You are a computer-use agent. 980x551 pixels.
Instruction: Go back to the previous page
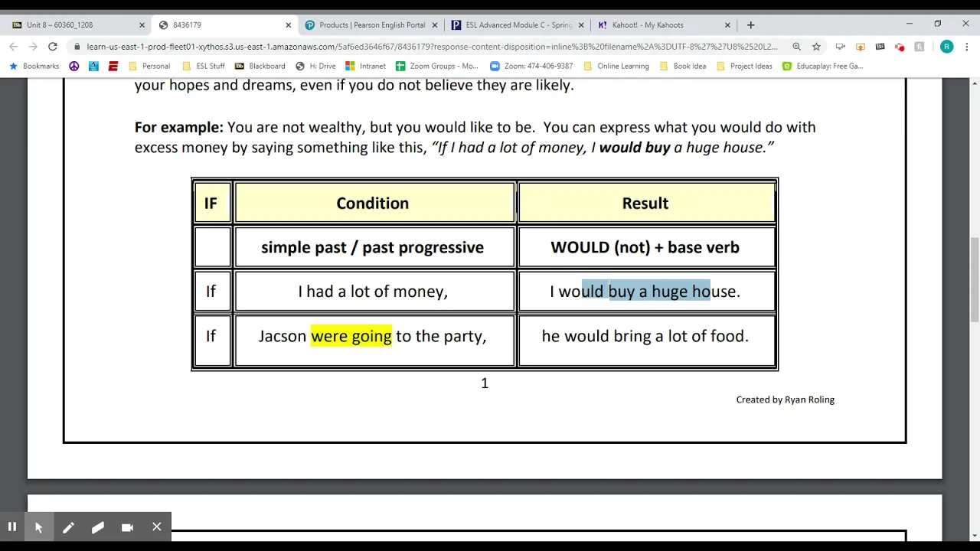[14, 47]
